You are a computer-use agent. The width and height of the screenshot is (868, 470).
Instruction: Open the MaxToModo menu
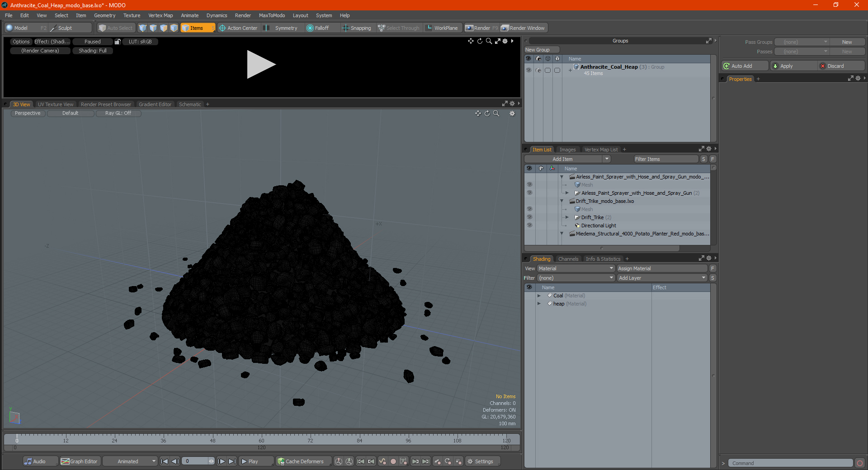pos(272,15)
